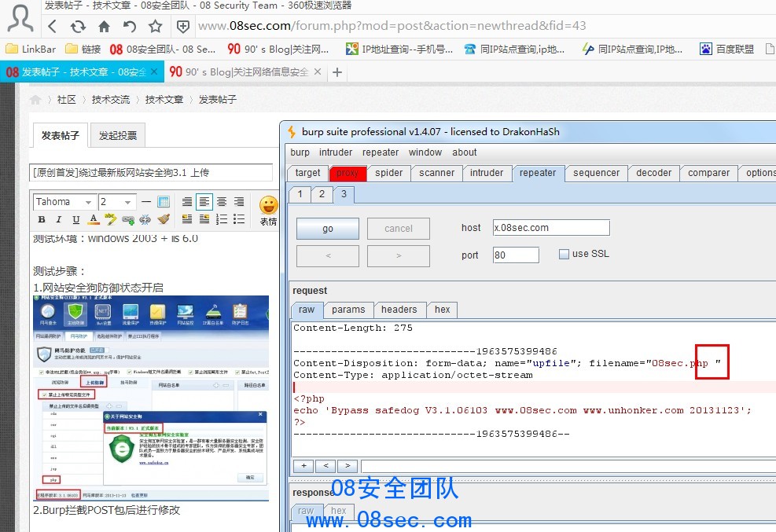Go to the browser home icon

(x=104, y=26)
